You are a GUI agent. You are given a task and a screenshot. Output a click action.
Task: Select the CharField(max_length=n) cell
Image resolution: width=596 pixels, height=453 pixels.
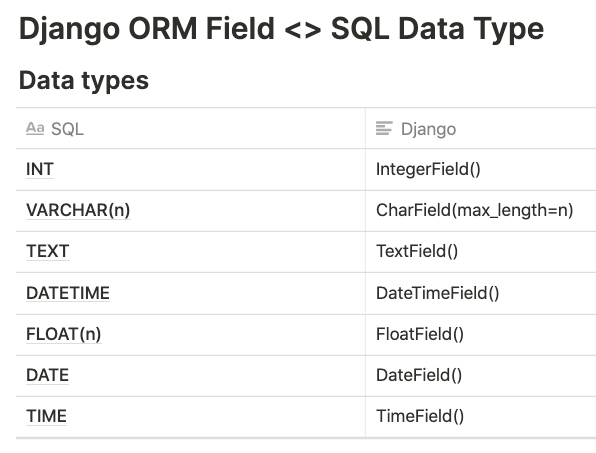tap(481, 211)
